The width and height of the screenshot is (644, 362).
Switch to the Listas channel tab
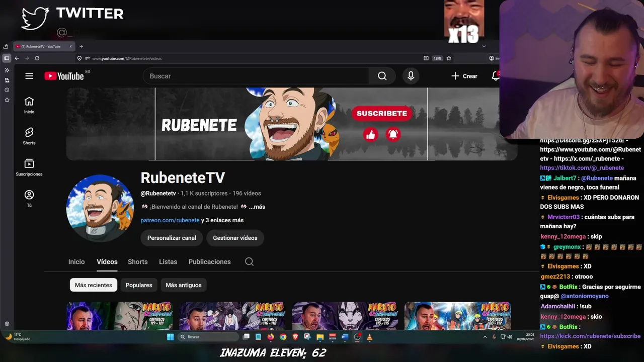pos(168,261)
